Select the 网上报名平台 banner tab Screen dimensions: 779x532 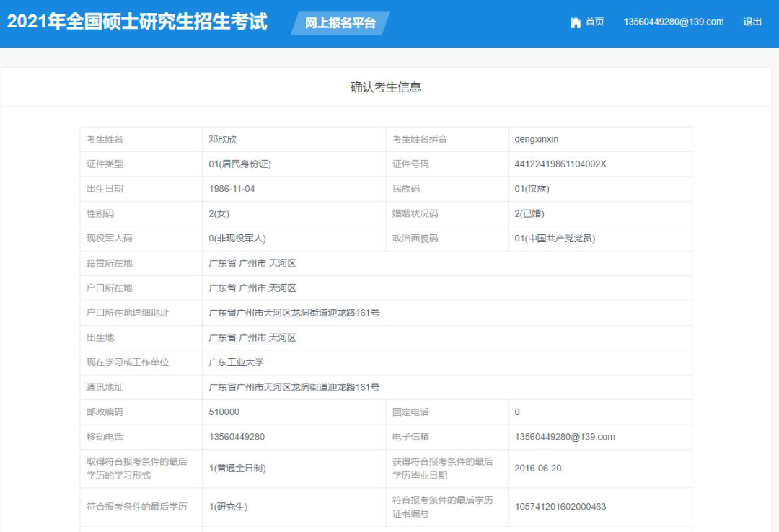click(x=340, y=23)
